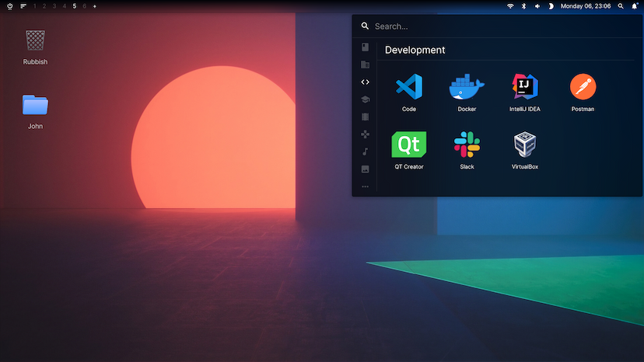The width and height of the screenshot is (644, 362).
Task: Launch Visual Studio Code from the Development list
Action: [x=408, y=87]
